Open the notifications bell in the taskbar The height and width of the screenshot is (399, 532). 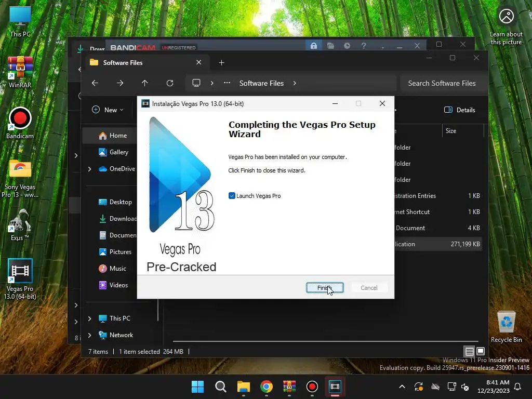click(x=518, y=387)
